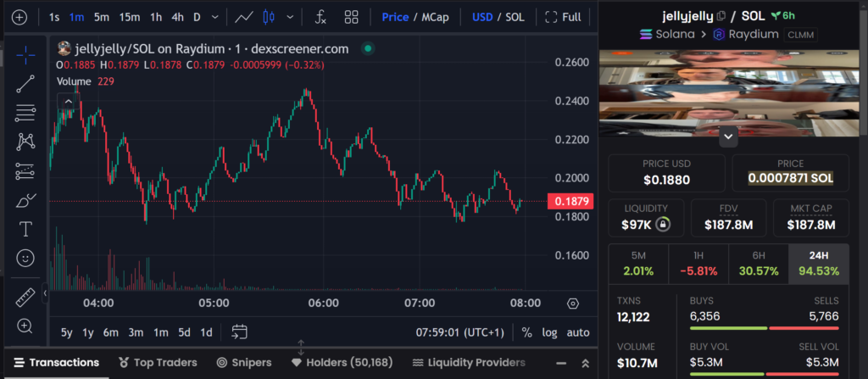The width and height of the screenshot is (868, 379).
Task: Select the text annotation tool
Action: coord(25,229)
